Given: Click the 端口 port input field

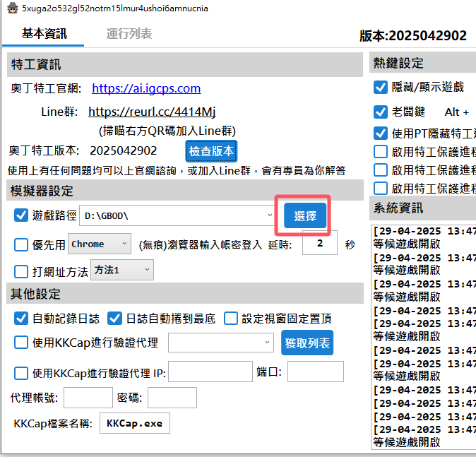Looking at the screenshot, I should [x=316, y=372].
